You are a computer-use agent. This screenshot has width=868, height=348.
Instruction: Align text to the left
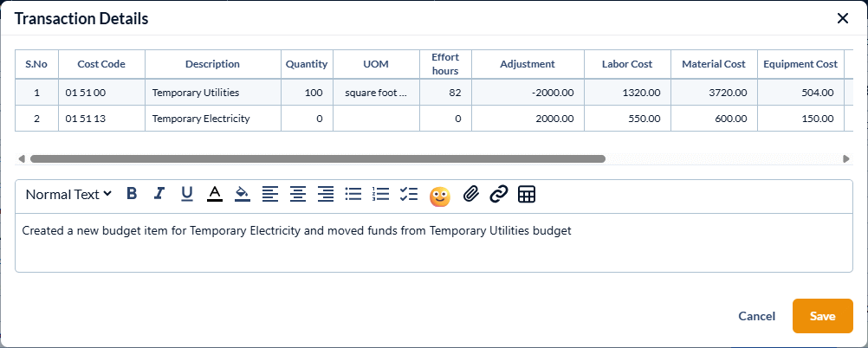pos(270,194)
